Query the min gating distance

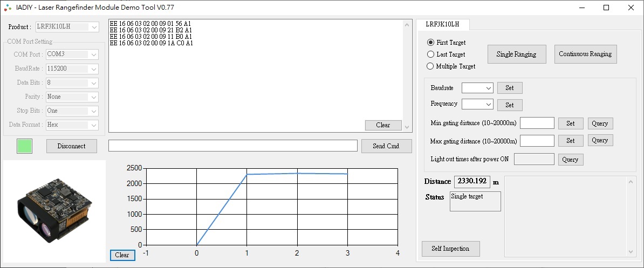pos(600,123)
